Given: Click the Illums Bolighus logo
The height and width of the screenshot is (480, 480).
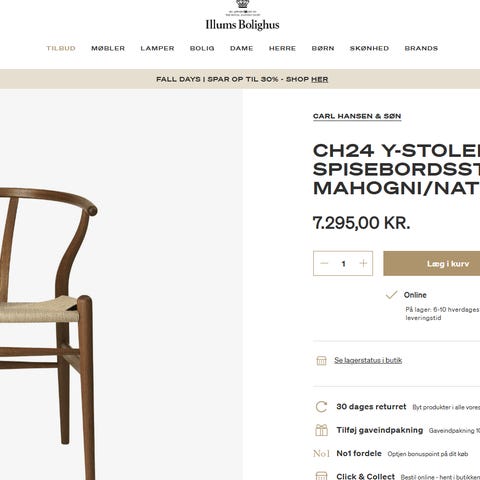Looking at the screenshot, I should (242, 16).
